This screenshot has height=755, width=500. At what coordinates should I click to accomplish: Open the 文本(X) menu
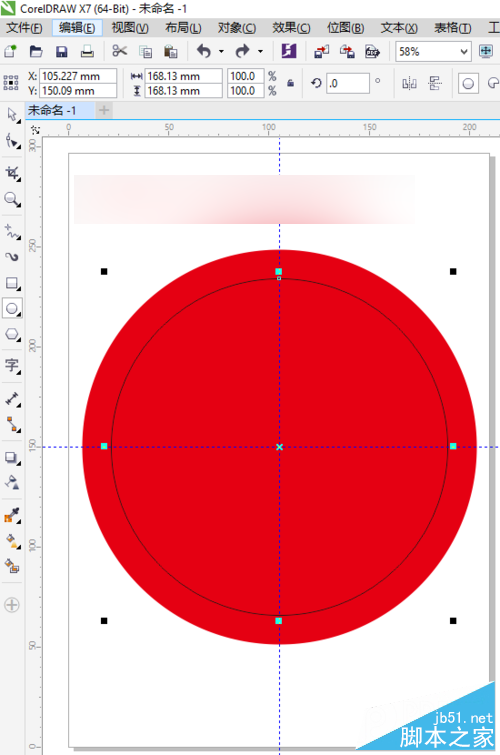399,28
